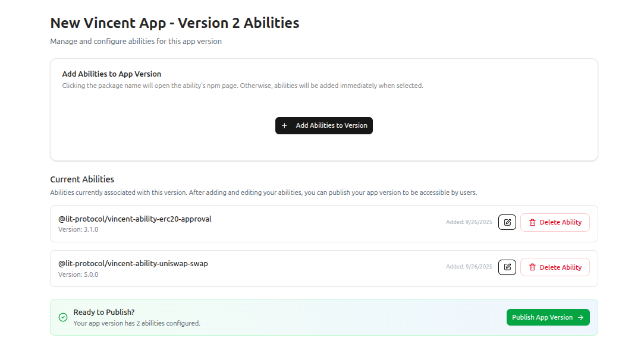
Task: Select the Version 3.1.0 label text
Action: 77,229
